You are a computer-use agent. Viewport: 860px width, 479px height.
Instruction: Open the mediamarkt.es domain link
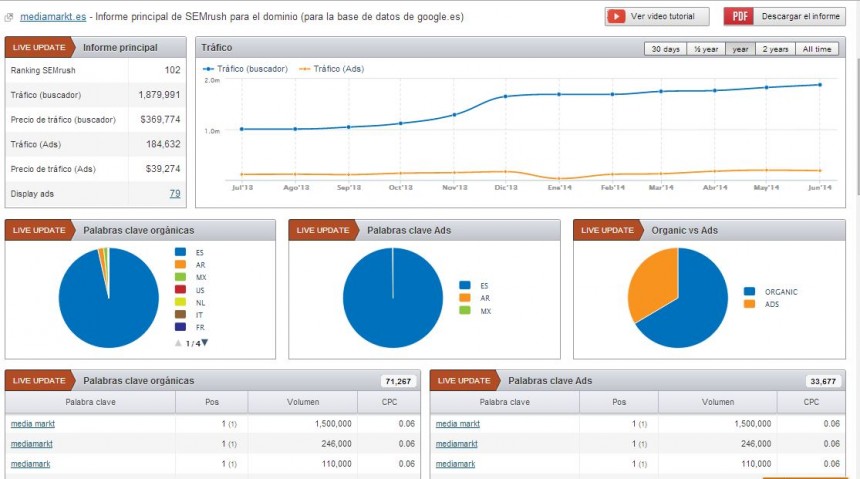[53, 17]
